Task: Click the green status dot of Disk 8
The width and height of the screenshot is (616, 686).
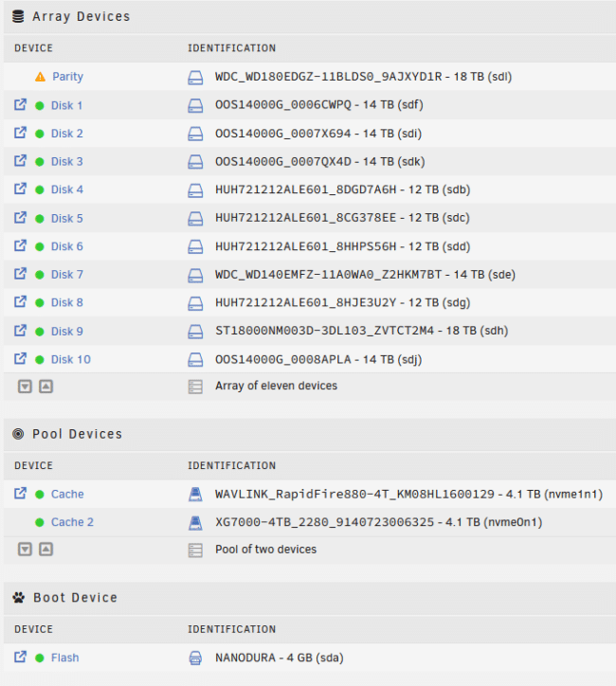Action: [40, 303]
